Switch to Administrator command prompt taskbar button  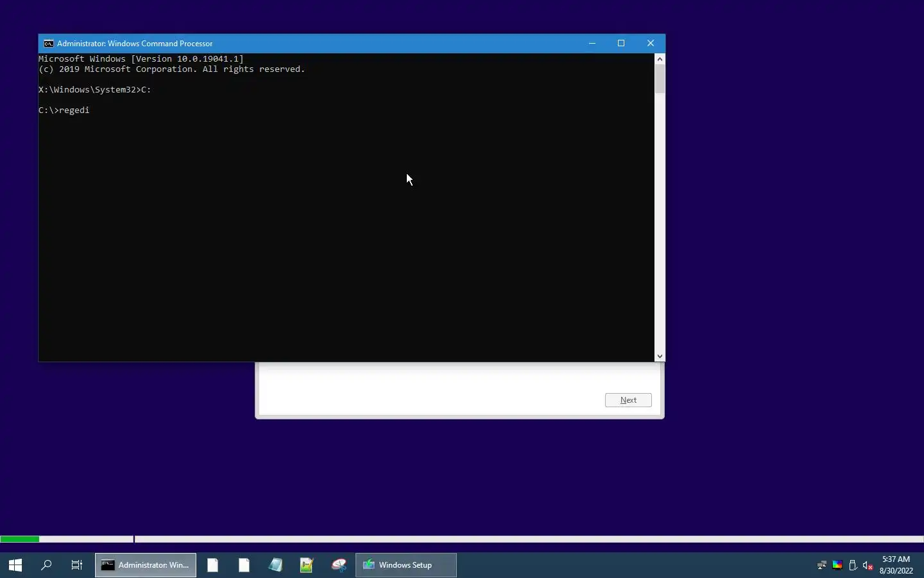point(146,565)
